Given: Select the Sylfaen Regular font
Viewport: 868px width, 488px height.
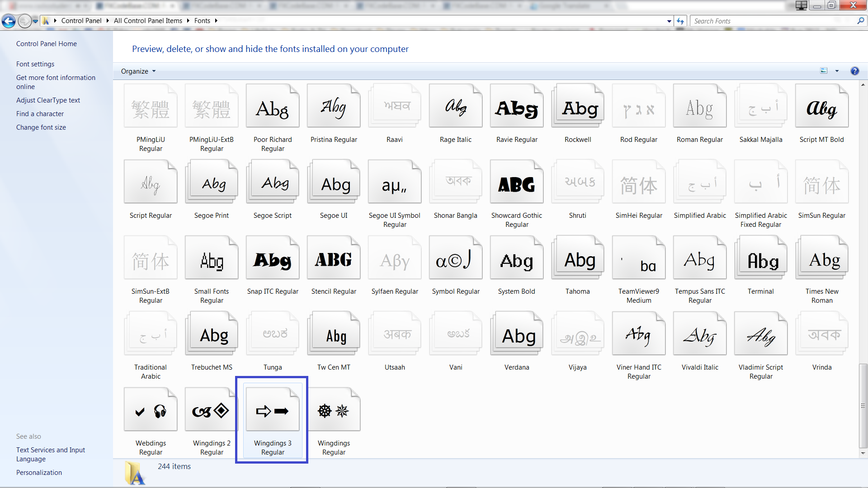Looking at the screenshot, I should tap(395, 266).
